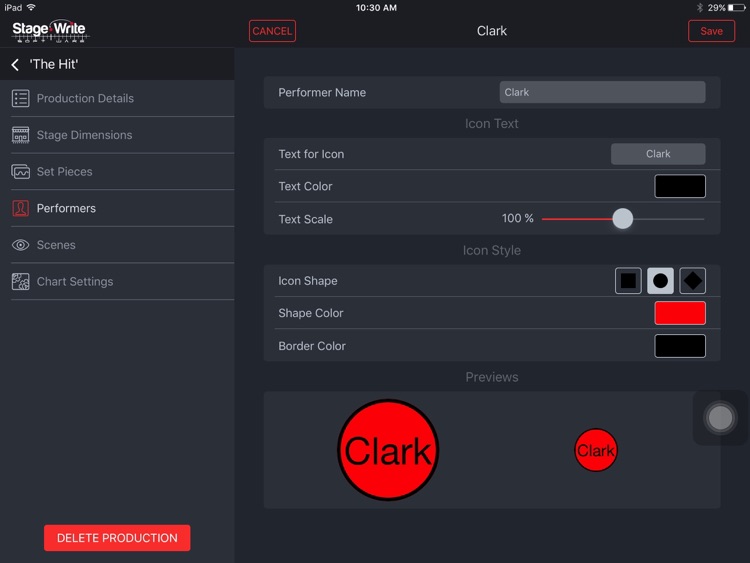Image resolution: width=750 pixels, height=563 pixels.
Task: Save the Clark performer
Action: click(x=711, y=31)
